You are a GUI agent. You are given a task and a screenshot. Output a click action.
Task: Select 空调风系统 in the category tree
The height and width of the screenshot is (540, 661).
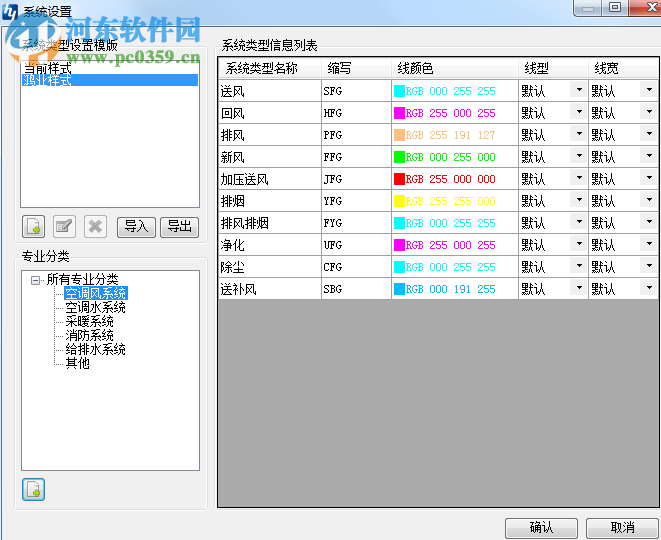[96, 293]
